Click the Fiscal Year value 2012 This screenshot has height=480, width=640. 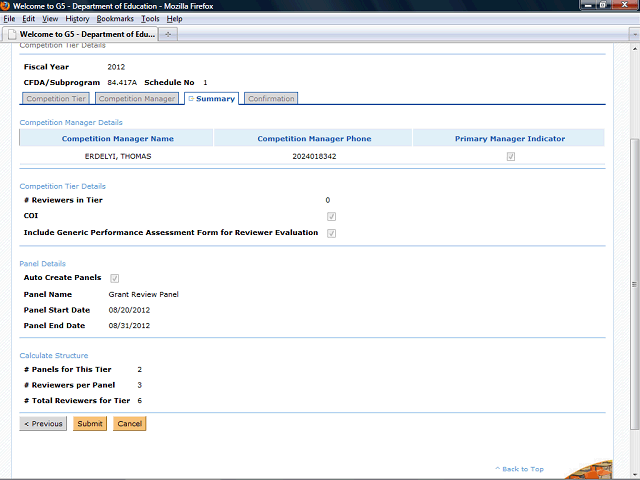116,67
